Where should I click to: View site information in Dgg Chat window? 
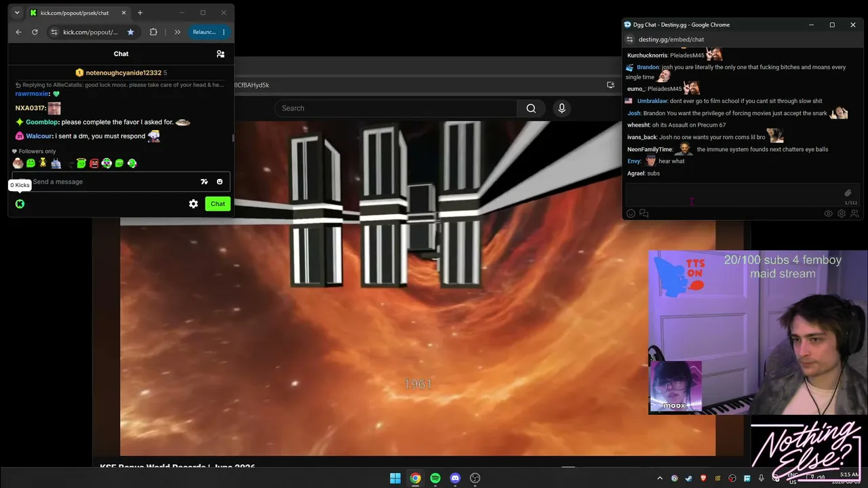pos(630,39)
